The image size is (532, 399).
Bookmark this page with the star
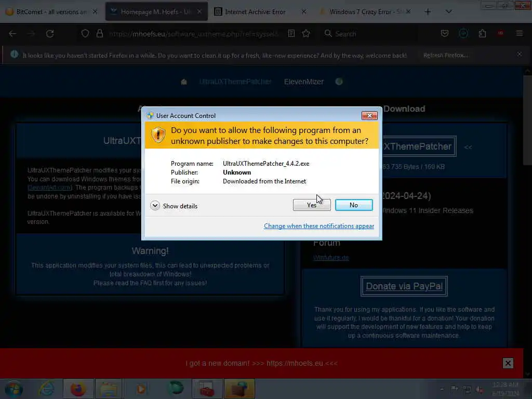[x=306, y=34]
